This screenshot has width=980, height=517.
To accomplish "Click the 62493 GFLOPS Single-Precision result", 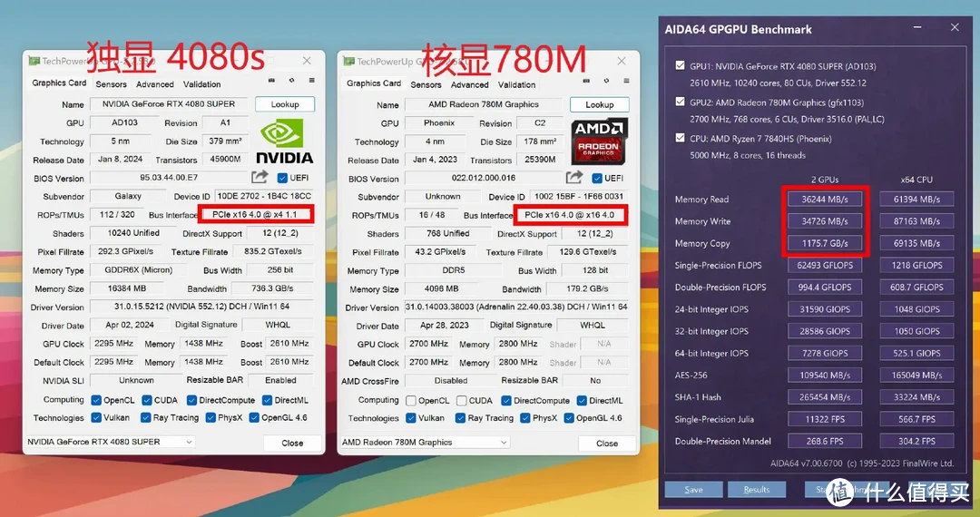I will 825,265.
